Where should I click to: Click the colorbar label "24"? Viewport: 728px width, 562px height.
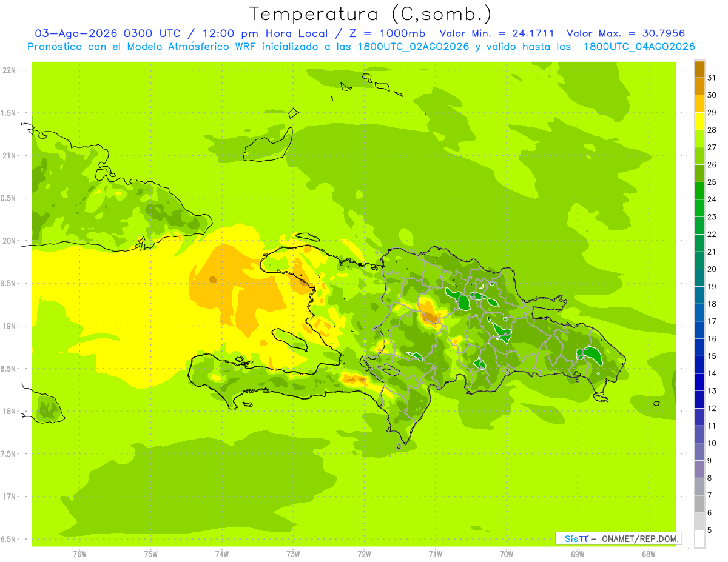point(712,199)
